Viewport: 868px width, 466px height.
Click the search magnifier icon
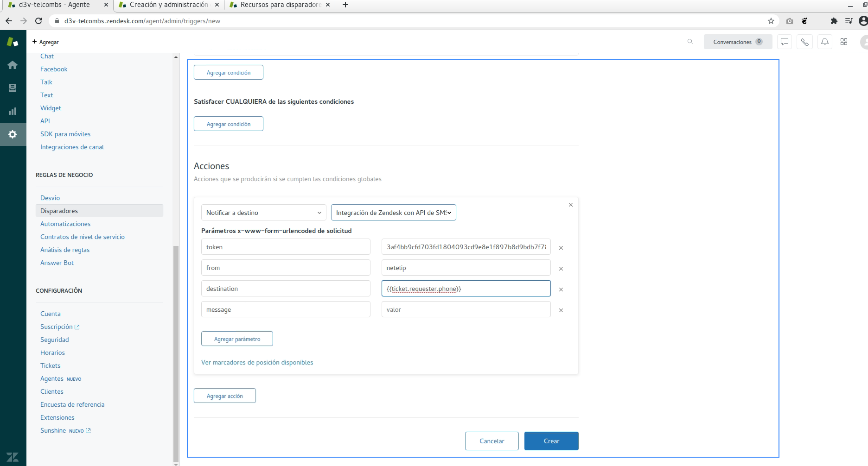pyautogui.click(x=690, y=42)
